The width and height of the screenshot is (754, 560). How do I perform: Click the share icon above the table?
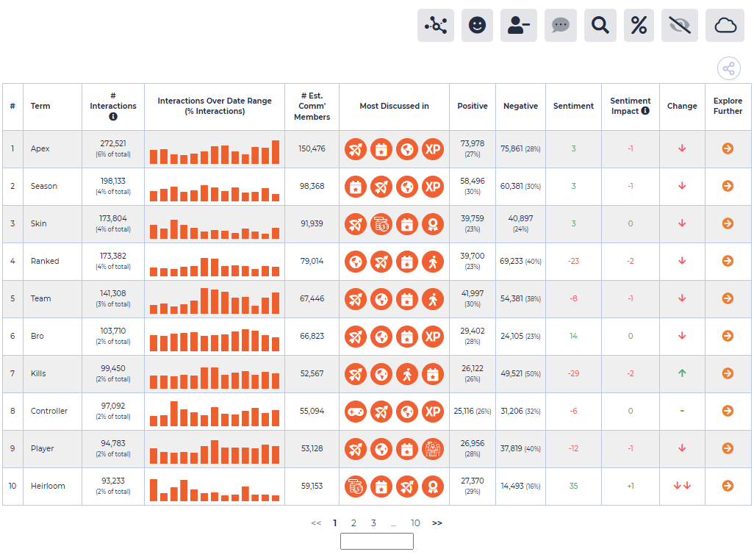tap(728, 68)
